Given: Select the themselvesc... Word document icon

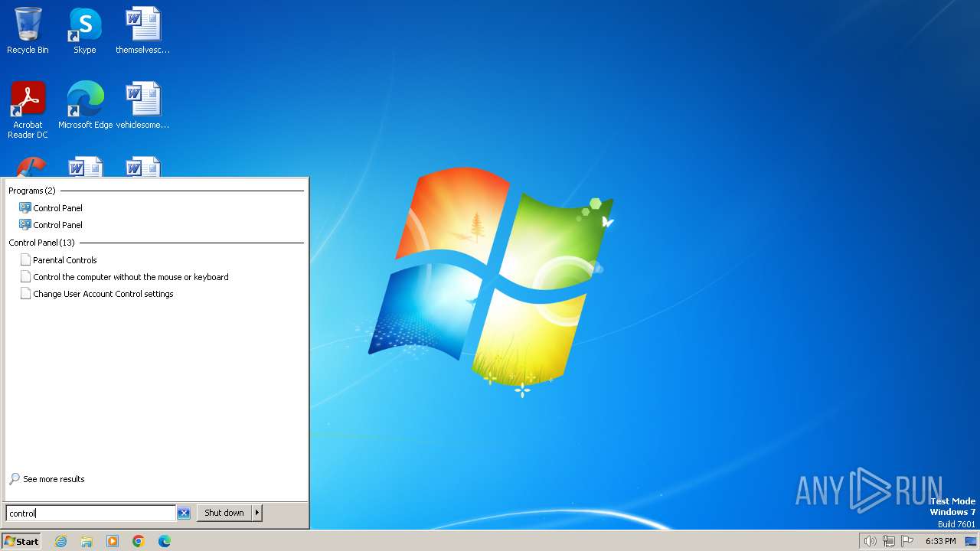Looking at the screenshot, I should tap(143, 31).
